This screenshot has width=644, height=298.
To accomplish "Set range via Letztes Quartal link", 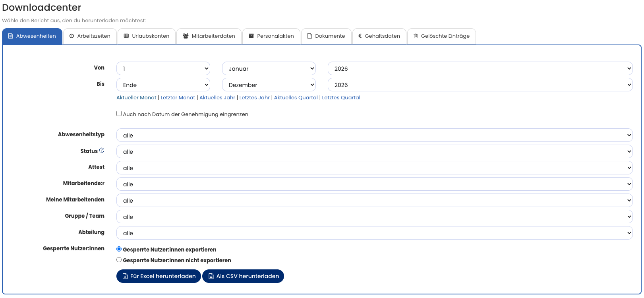I will [x=341, y=98].
